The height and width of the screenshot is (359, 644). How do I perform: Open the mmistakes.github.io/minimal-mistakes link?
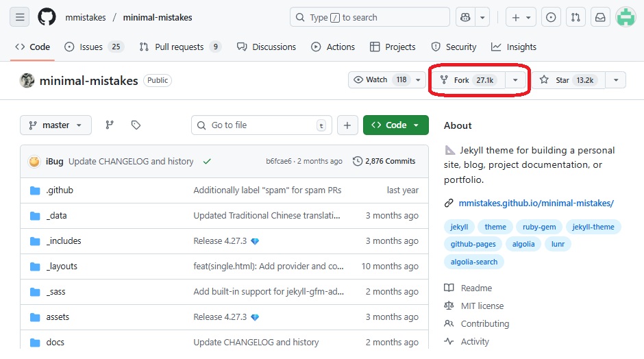tap(535, 203)
